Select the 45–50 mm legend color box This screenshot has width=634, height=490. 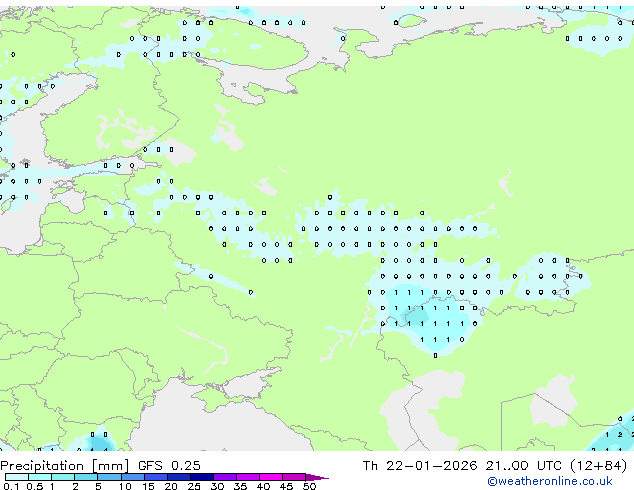point(294,477)
